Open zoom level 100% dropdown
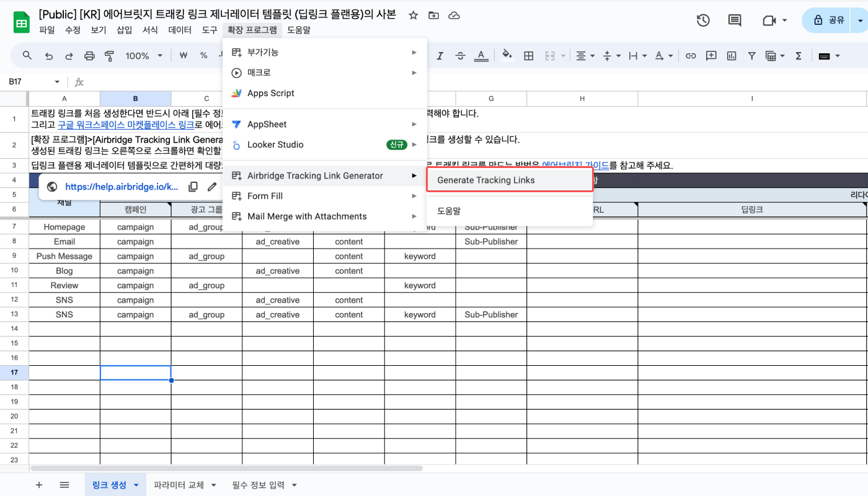 pyautogui.click(x=144, y=56)
